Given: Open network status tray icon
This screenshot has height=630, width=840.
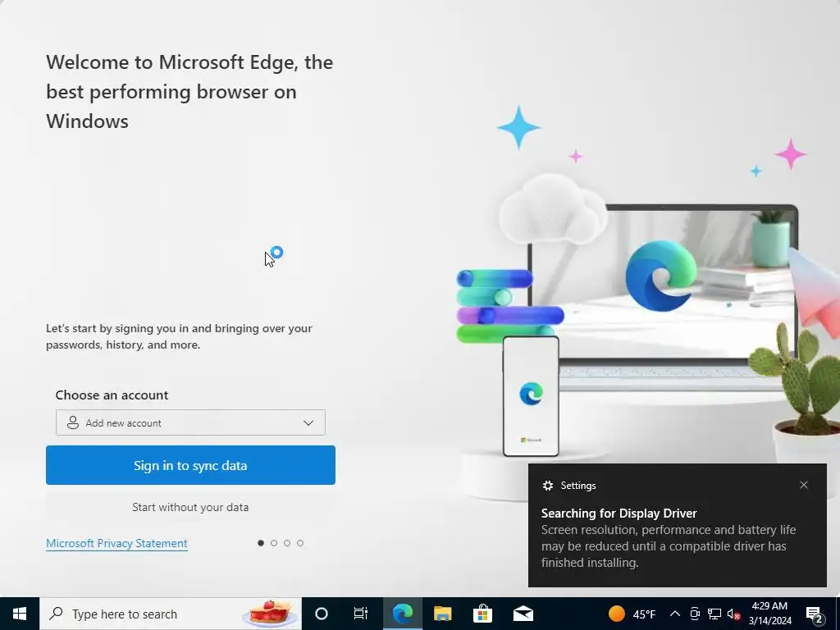Looking at the screenshot, I should tap(714, 614).
